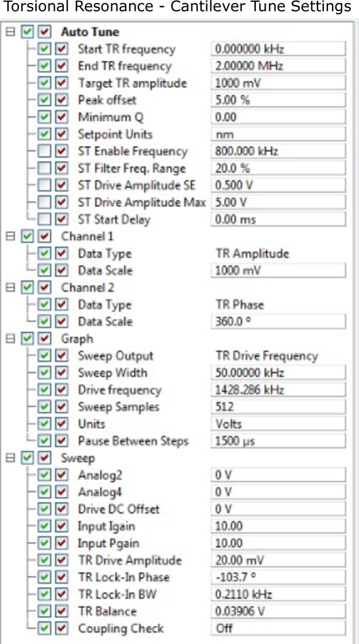This screenshot has width=359, height=644.
Task: Edit Peak offset 5.00 % field
Action: click(278, 100)
